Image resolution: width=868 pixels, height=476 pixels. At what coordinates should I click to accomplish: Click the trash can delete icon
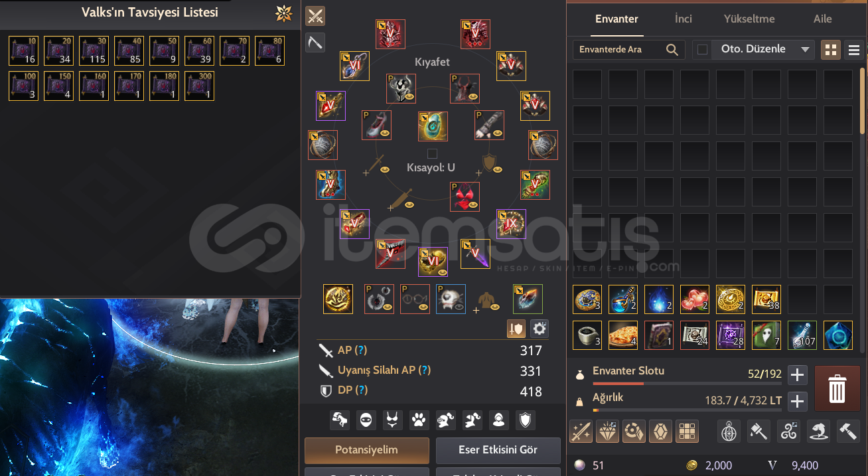click(837, 388)
